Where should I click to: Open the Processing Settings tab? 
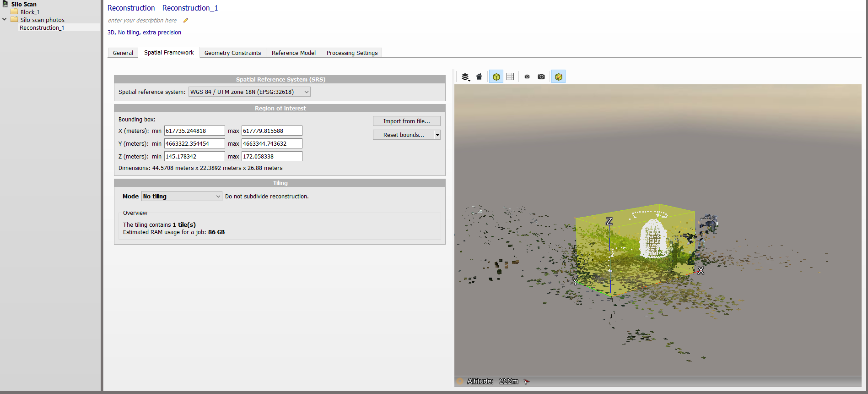[x=352, y=53]
